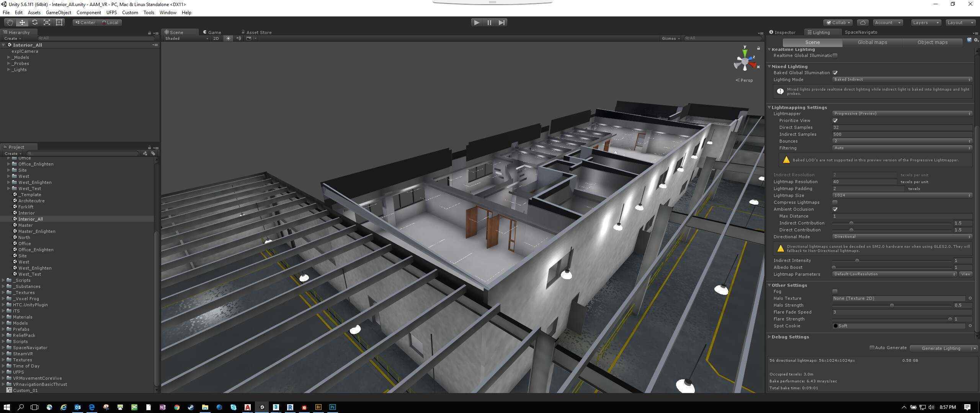Select the Rotate tool
Viewport: 980px width, 413px height.
34,22
